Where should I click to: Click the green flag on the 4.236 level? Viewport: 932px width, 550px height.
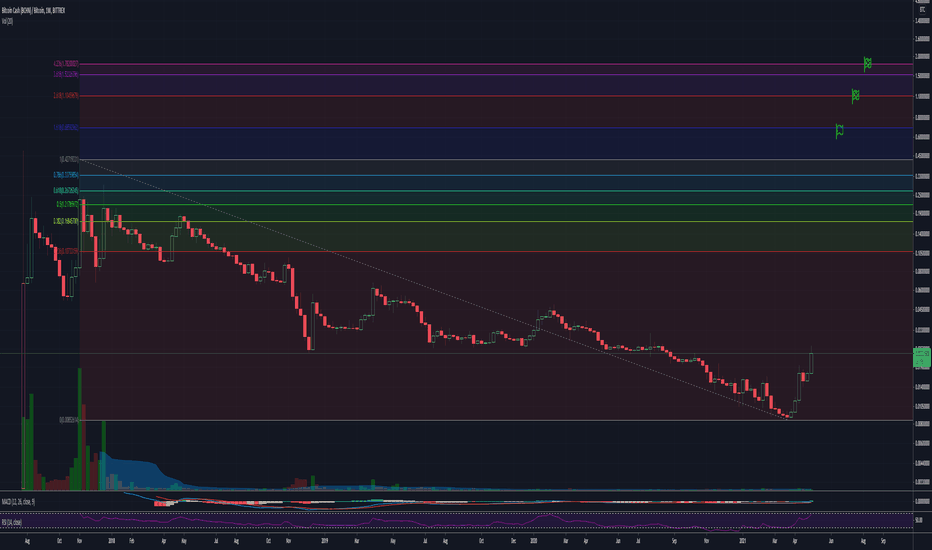pos(867,64)
